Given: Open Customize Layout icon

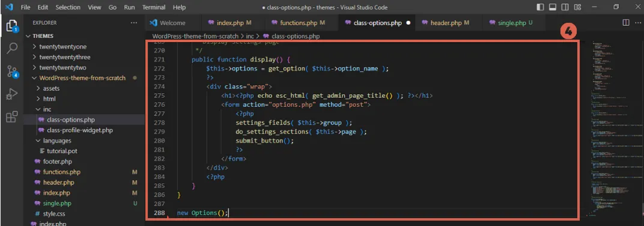Looking at the screenshot, I should point(577,7).
